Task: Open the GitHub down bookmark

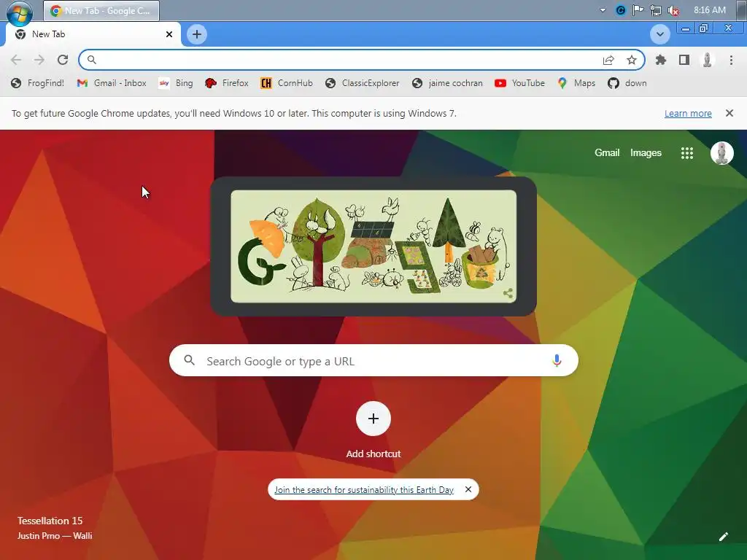Action: [627, 83]
